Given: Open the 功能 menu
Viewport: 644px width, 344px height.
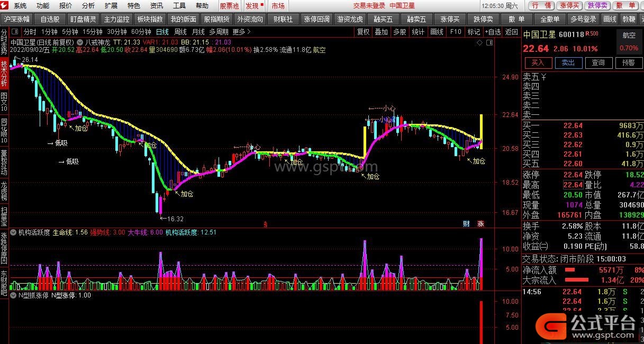Looking at the screenshot, I should 43,6.
